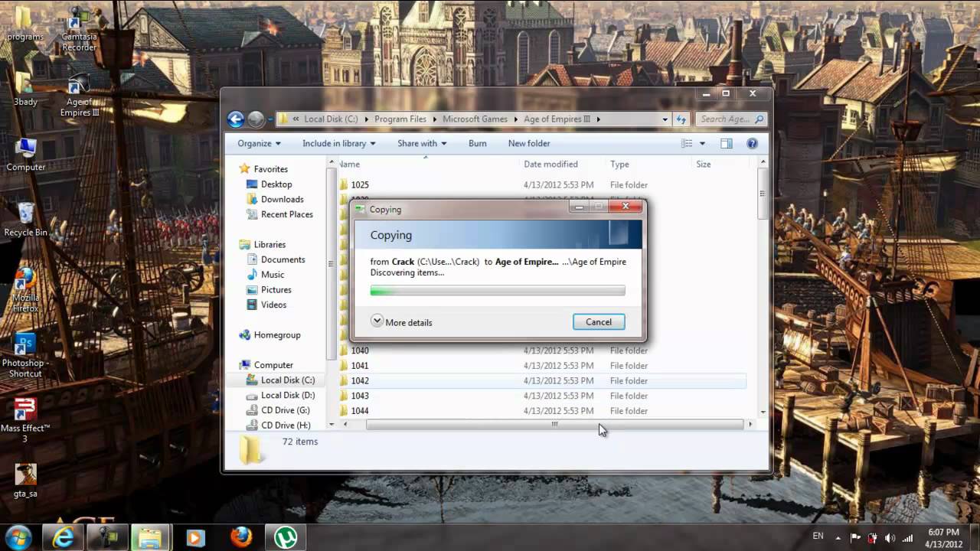Select folder 1042 in file list

coord(541,380)
